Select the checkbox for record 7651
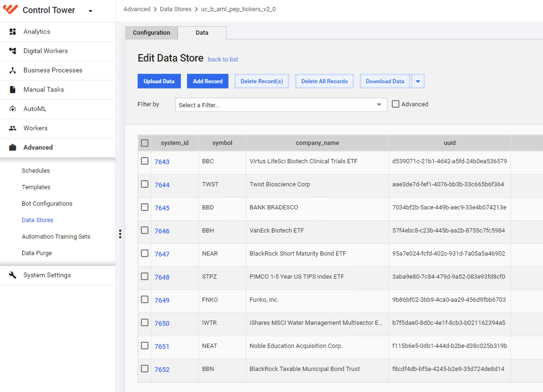This screenshot has height=392, width=543. pyautogui.click(x=145, y=346)
